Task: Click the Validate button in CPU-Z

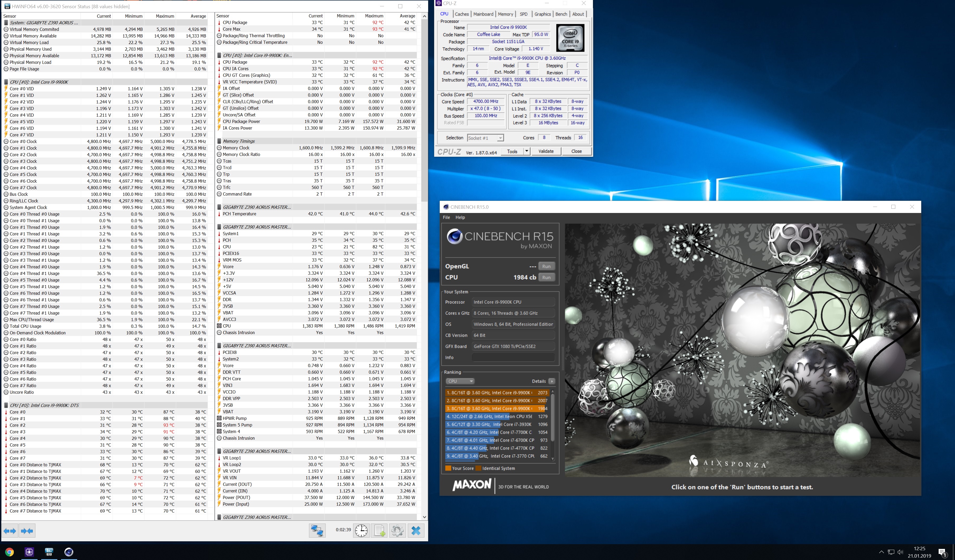Action: coord(546,151)
